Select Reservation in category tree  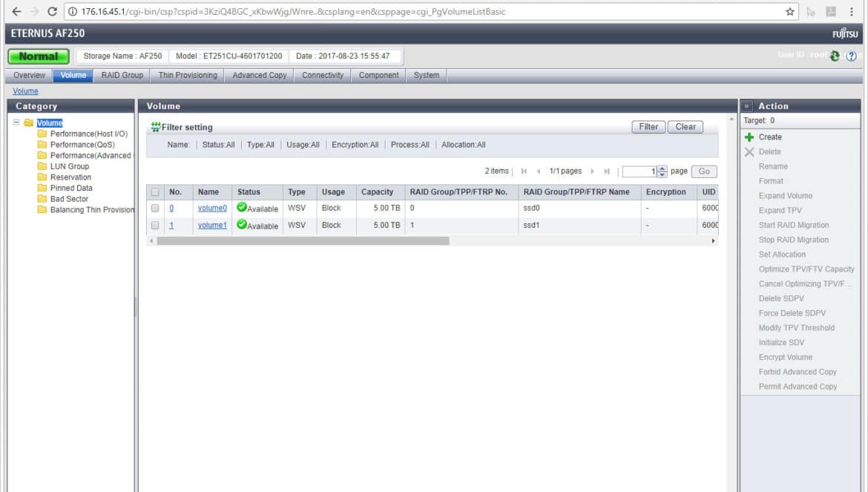(71, 177)
